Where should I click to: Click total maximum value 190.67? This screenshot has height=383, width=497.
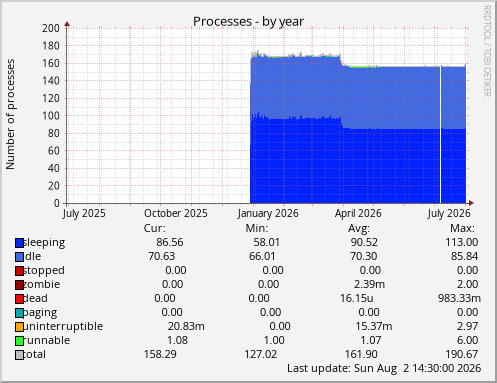pyautogui.click(x=462, y=354)
